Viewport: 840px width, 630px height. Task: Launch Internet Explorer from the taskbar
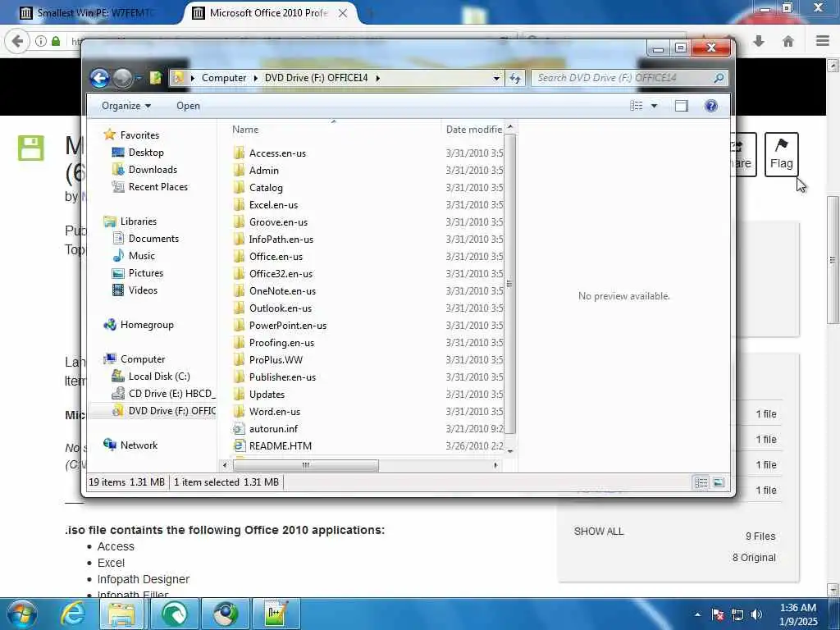[x=73, y=614]
